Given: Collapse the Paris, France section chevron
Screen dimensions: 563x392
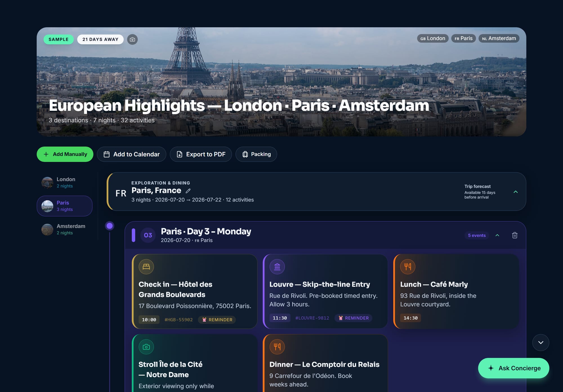Looking at the screenshot, I should coord(515,192).
